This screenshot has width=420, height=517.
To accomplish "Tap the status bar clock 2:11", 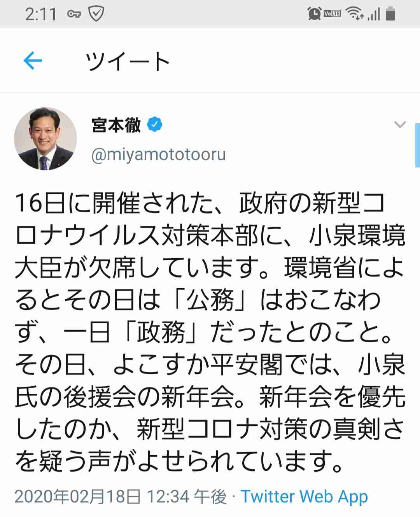I will 41,14.
